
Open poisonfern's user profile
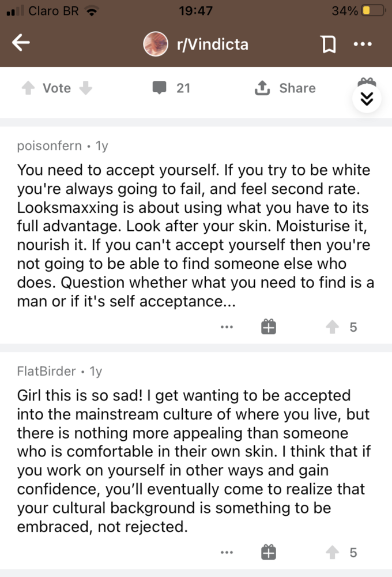[x=49, y=146]
